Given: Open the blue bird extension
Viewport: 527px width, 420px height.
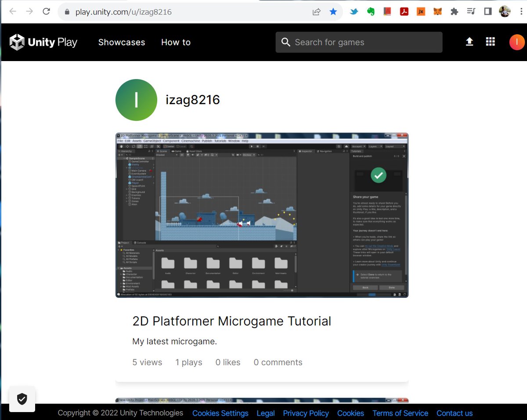Looking at the screenshot, I should pyautogui.click(x=354, y=12).
